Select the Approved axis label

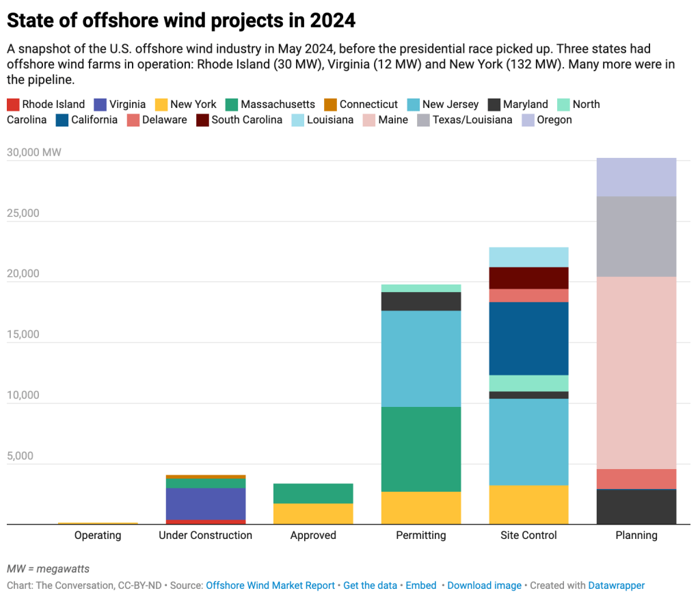pyautogui.click(x=313, y=535)
